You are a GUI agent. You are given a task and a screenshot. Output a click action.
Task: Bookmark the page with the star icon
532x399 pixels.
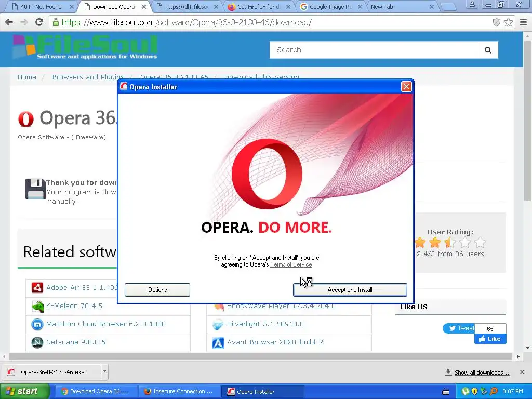click(508, 22)
